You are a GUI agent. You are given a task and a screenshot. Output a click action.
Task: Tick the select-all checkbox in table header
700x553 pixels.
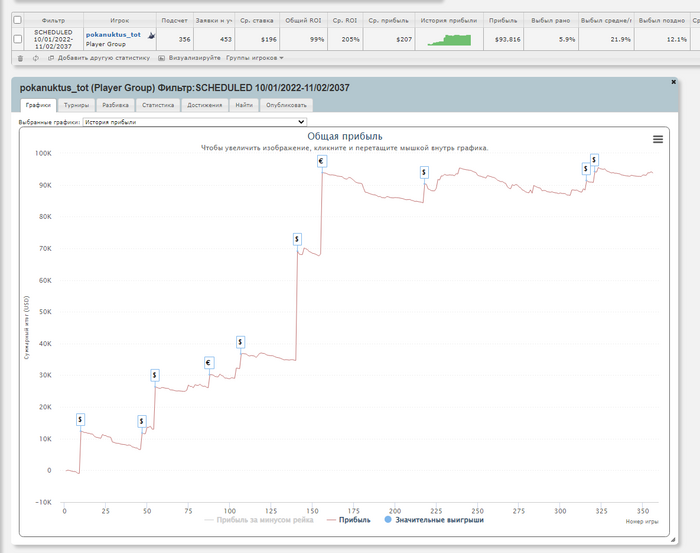[x=17, y=20]
